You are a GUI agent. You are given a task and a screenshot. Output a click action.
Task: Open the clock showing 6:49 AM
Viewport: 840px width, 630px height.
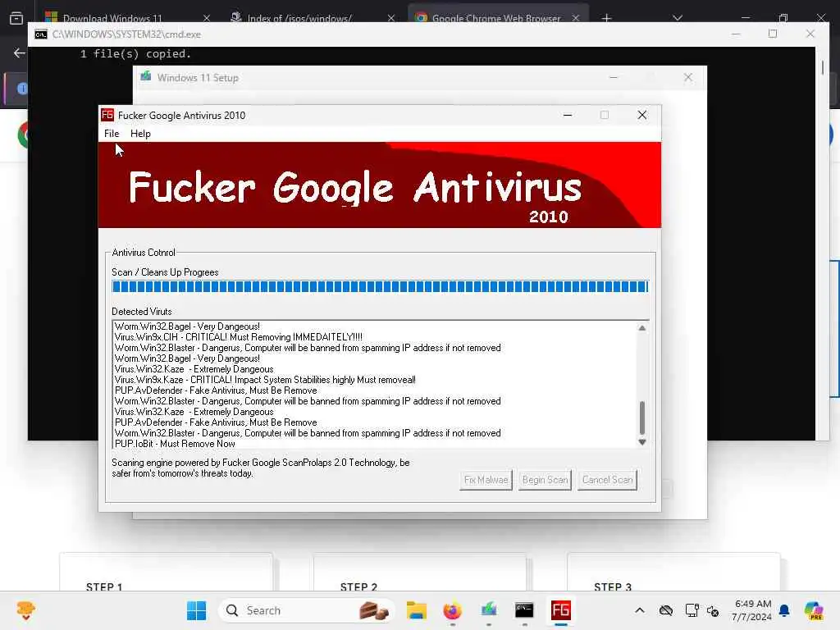coord(752,610)
